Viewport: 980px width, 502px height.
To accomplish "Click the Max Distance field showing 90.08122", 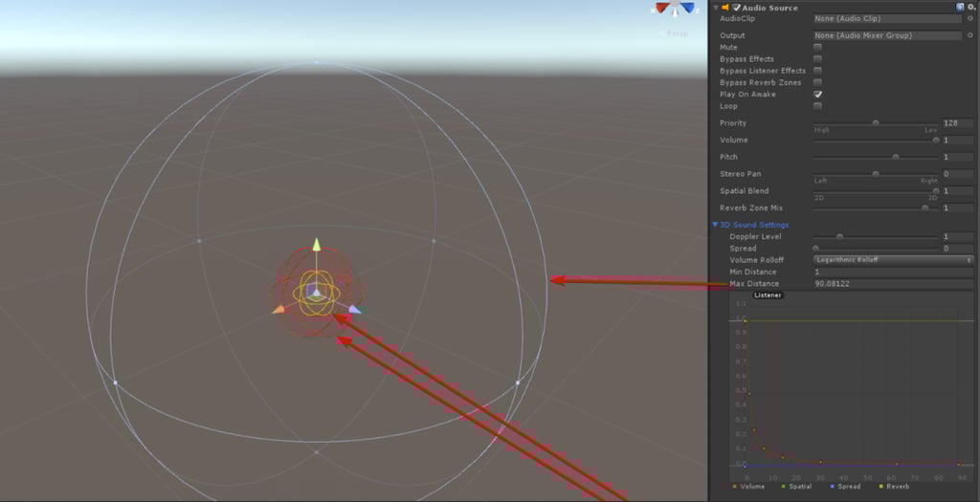I will coord(893,283).
